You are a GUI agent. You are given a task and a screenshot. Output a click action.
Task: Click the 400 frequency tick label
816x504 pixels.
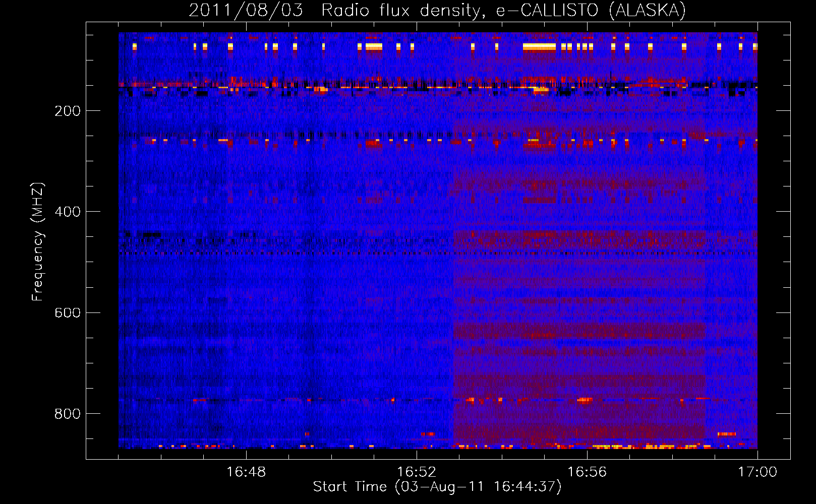pos(68,212)
